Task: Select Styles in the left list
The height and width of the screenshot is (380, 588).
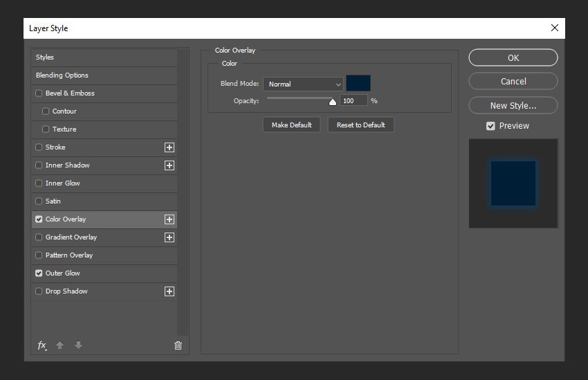Action: [104, 57]
